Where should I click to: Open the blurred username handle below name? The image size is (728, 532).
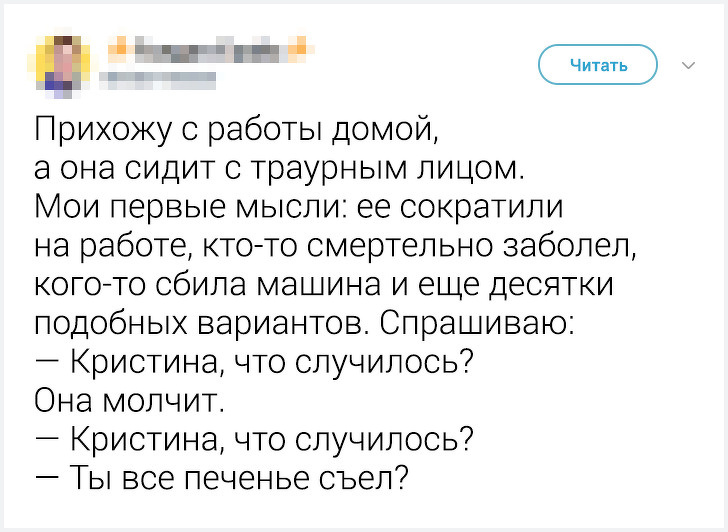pos(158,81)
